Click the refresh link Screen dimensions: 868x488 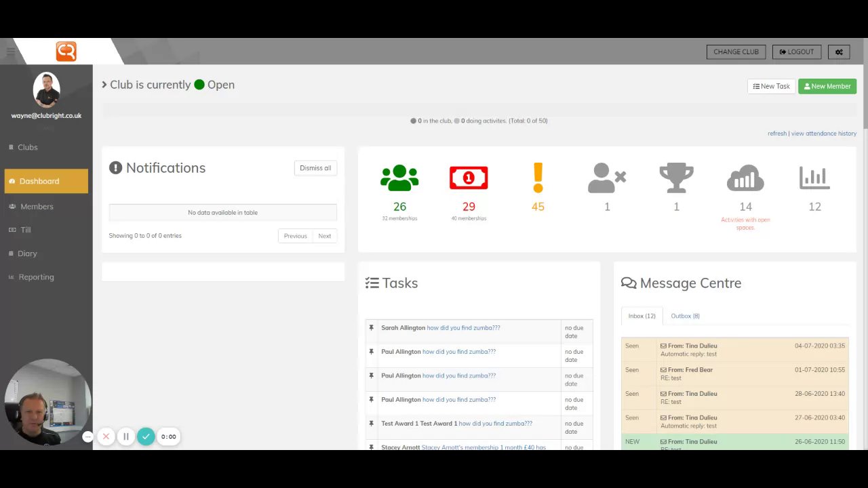pyautogui.click(x=777, y=134)
